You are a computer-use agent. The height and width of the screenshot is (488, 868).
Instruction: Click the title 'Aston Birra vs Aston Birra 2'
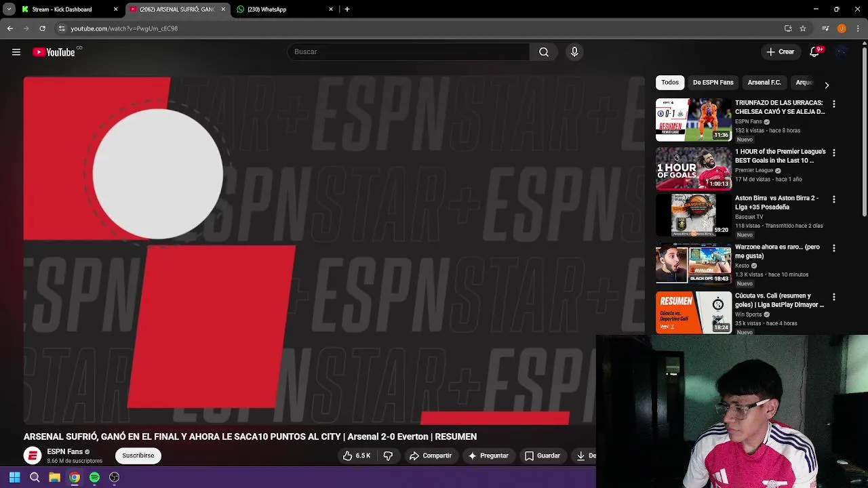[777, 203]
